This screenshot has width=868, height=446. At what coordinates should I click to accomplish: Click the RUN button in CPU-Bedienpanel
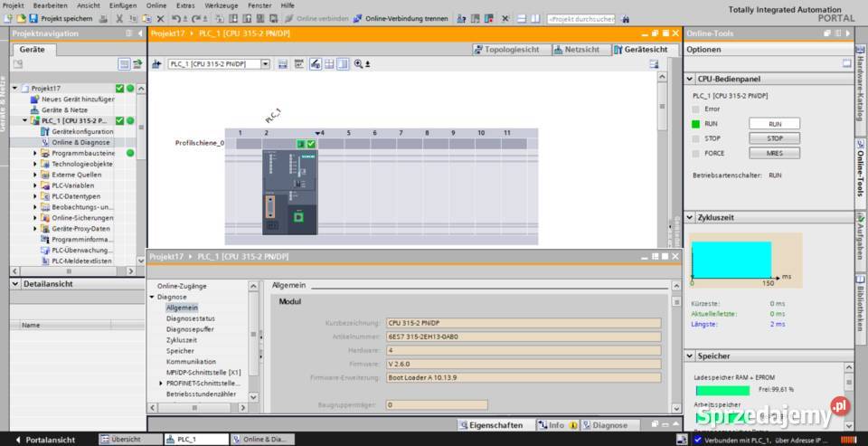(775, 124)
